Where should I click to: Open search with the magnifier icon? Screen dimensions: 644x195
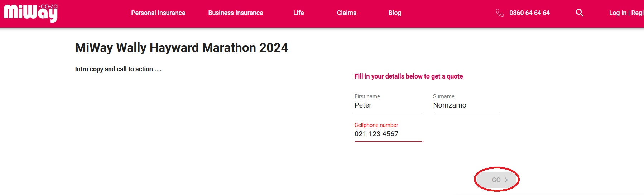click(x=580, y=13)
